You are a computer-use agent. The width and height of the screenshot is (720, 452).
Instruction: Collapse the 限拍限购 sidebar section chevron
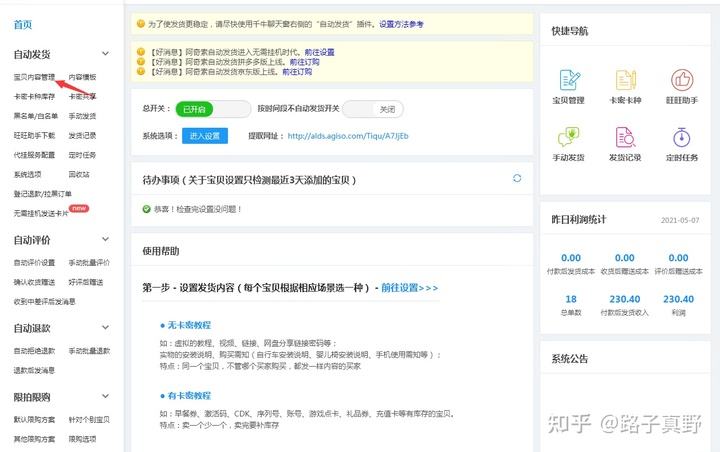(x=105, y=396)
